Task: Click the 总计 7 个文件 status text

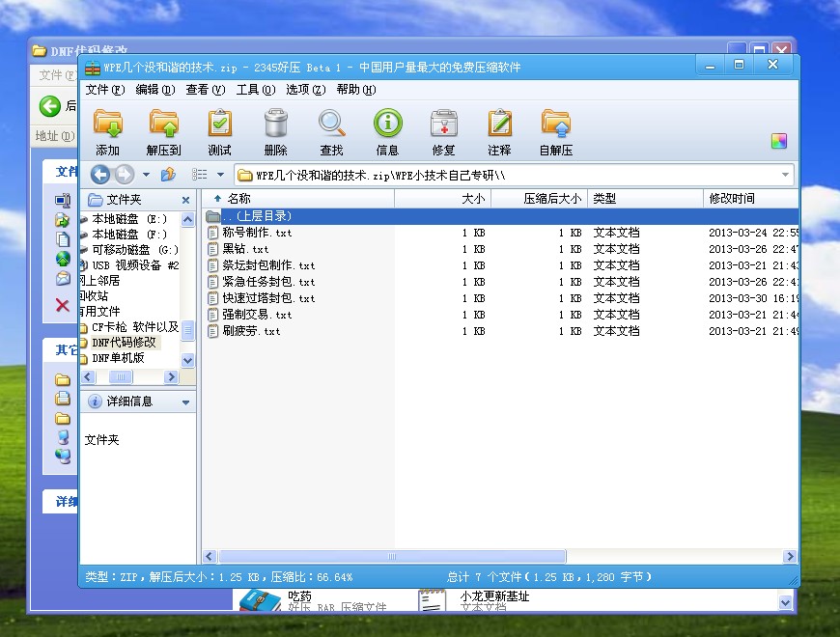Action: point(549,577)
